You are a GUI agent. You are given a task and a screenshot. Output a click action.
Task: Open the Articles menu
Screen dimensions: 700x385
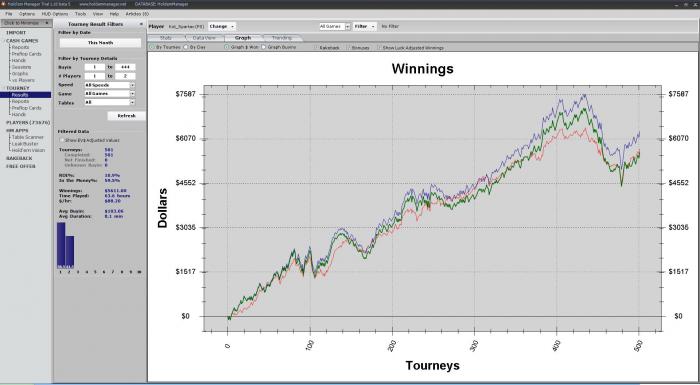point(137,14)
